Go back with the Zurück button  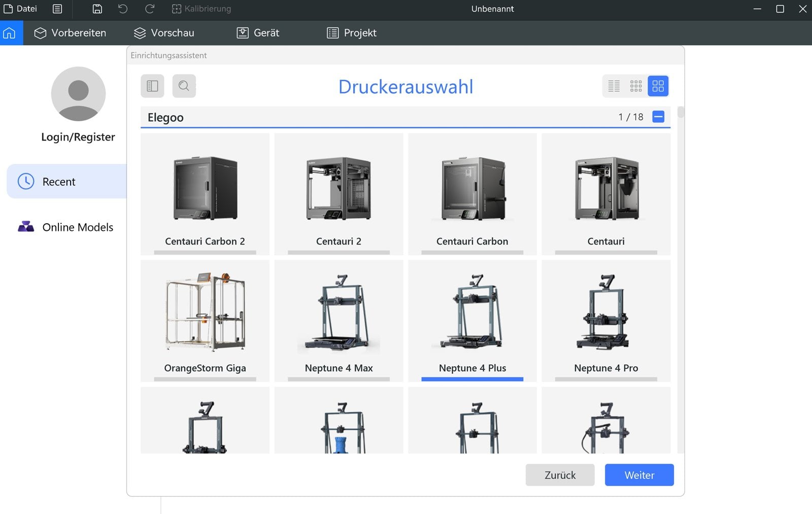point(560,475)
